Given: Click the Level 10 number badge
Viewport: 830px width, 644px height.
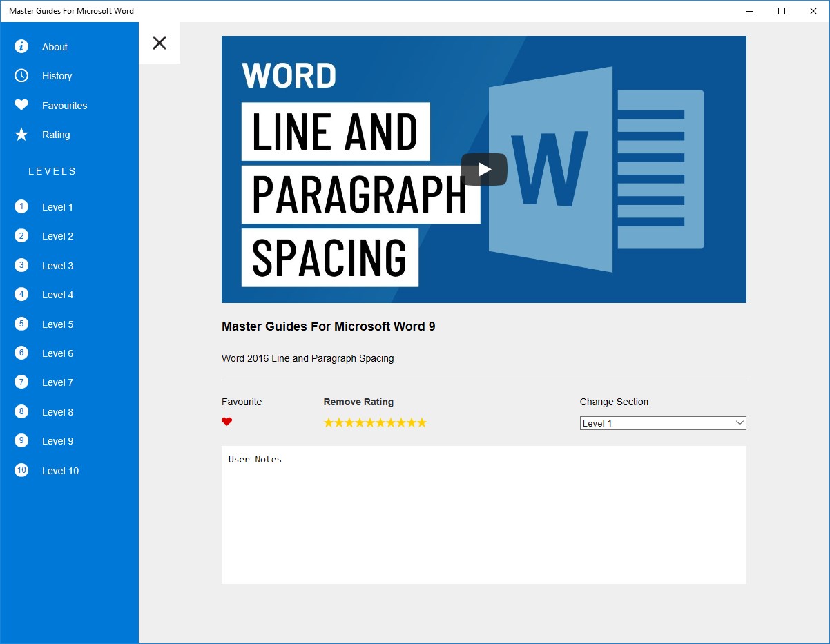Looking at the screenshot, I should (x=21, y=470).
